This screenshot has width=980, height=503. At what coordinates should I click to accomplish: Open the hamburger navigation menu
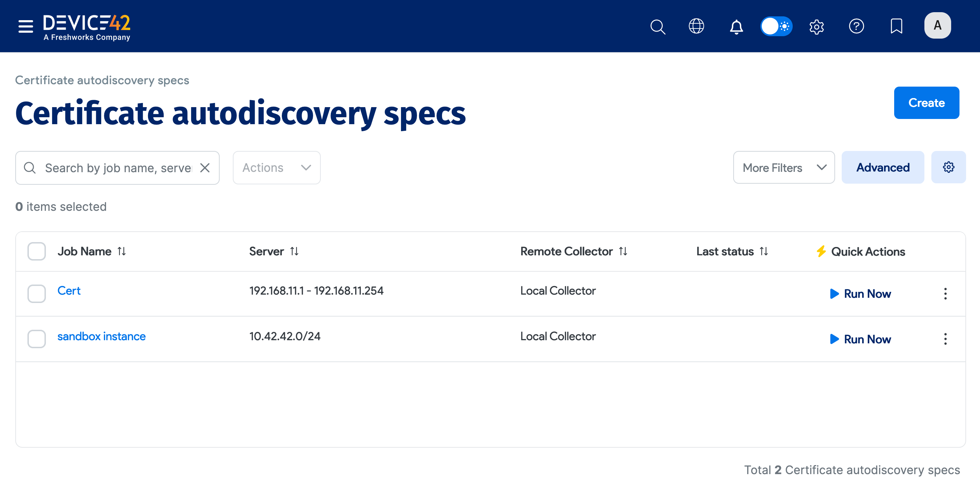(25, 26)
